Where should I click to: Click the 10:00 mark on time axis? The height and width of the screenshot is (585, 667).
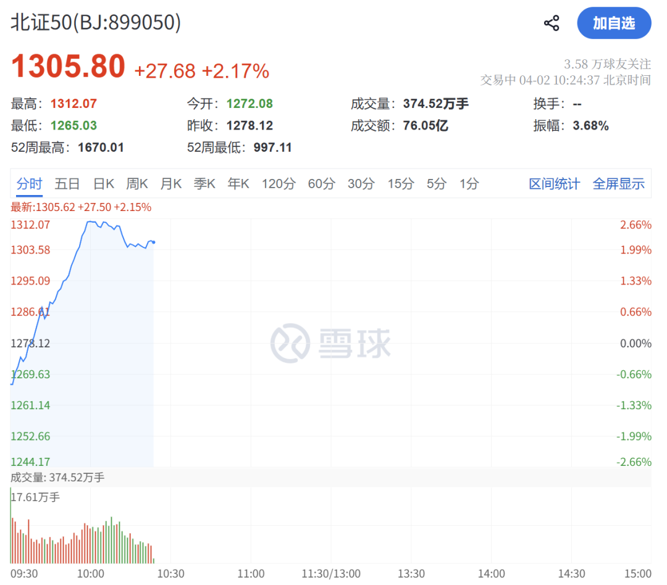[91, 574]
